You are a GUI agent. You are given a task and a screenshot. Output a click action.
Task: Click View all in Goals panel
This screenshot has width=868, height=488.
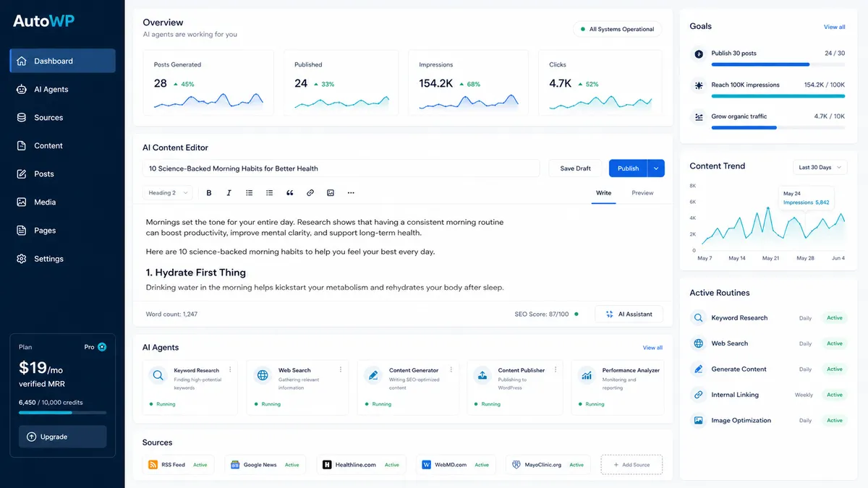[834, 27]
